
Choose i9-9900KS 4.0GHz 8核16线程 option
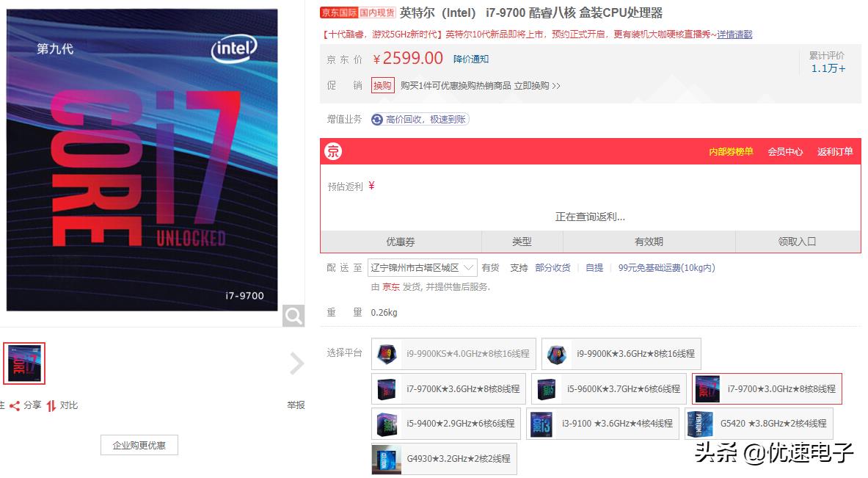point(453,354)
